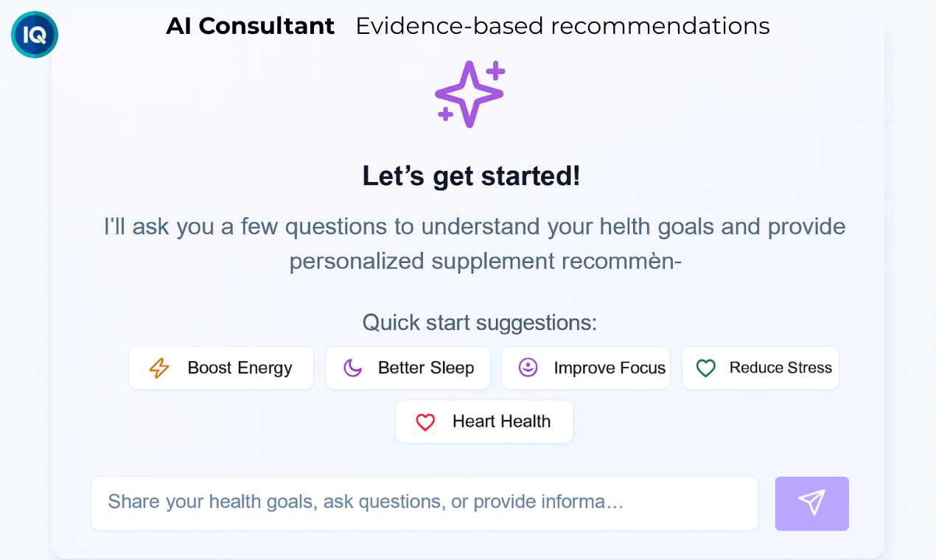Choose the Better Sleep quick start

[408, 367]
